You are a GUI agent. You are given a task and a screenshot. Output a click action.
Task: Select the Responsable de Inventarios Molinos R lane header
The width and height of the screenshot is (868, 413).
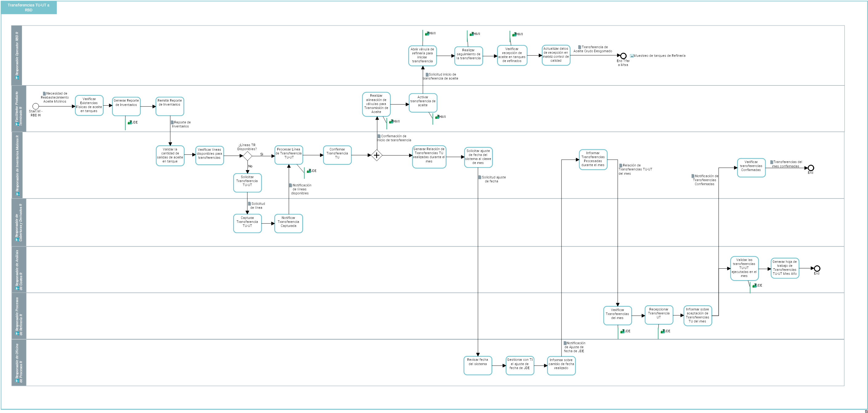17,165
